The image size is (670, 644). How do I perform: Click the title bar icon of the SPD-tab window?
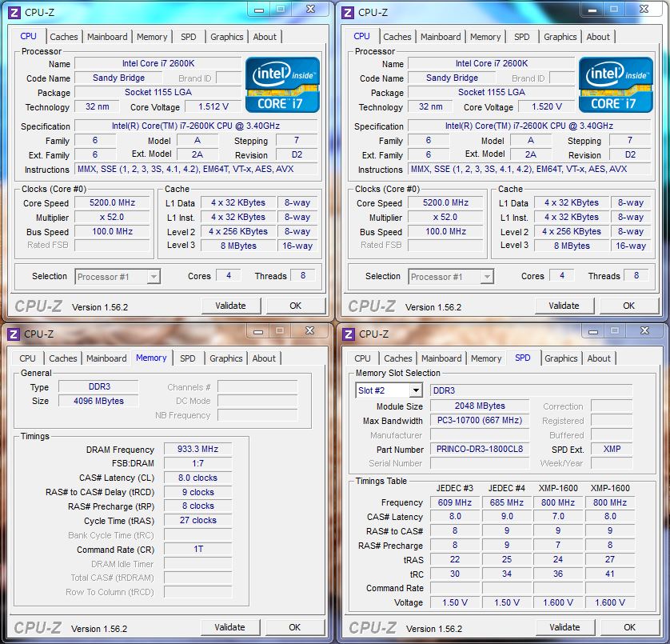[349, 334]
